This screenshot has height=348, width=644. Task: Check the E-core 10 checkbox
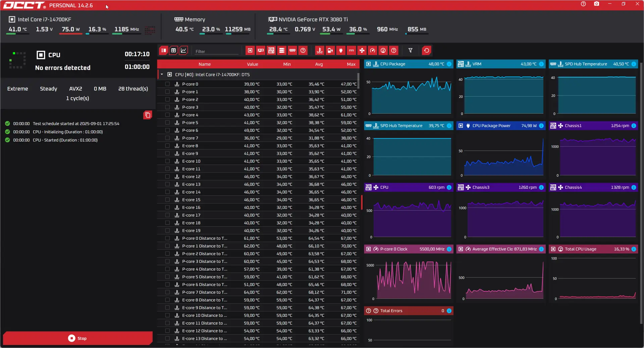(167, 161)
